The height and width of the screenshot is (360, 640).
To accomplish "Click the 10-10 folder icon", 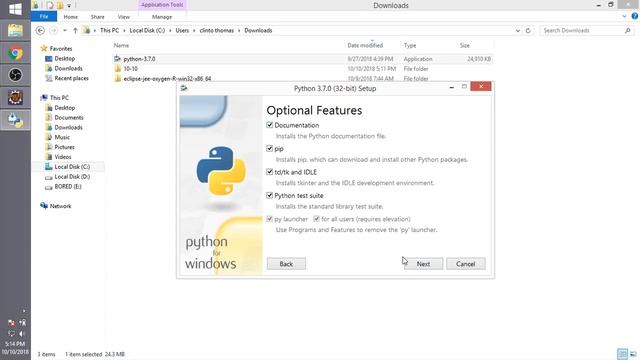I will tap(118, 69).
